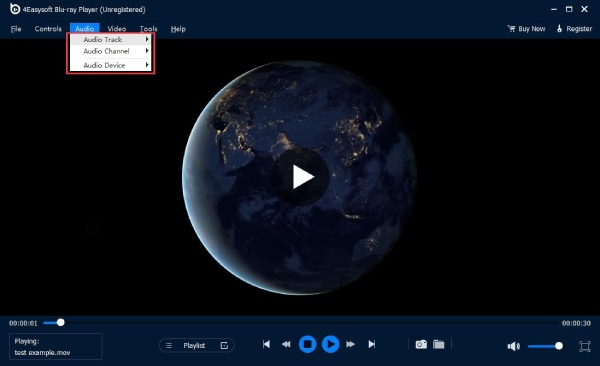Mute audio with the speaker icon
600x366 pixels.
click(513, 346)
